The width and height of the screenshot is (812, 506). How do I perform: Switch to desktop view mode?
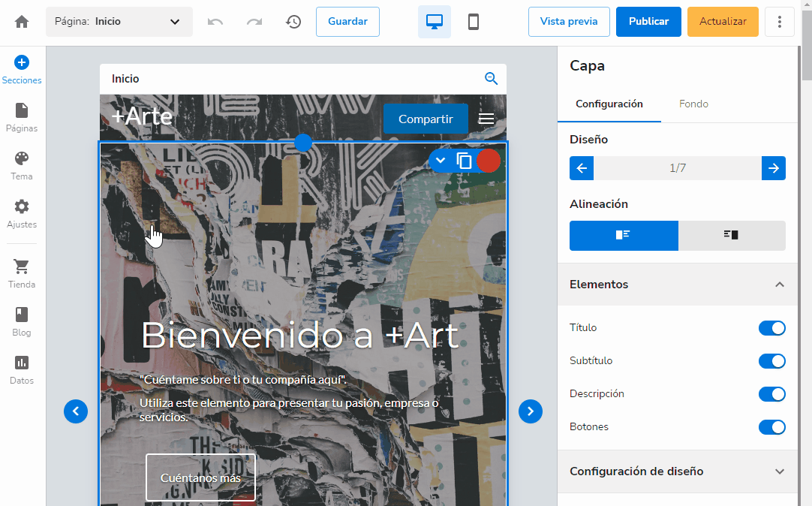[x=434, y=22]
